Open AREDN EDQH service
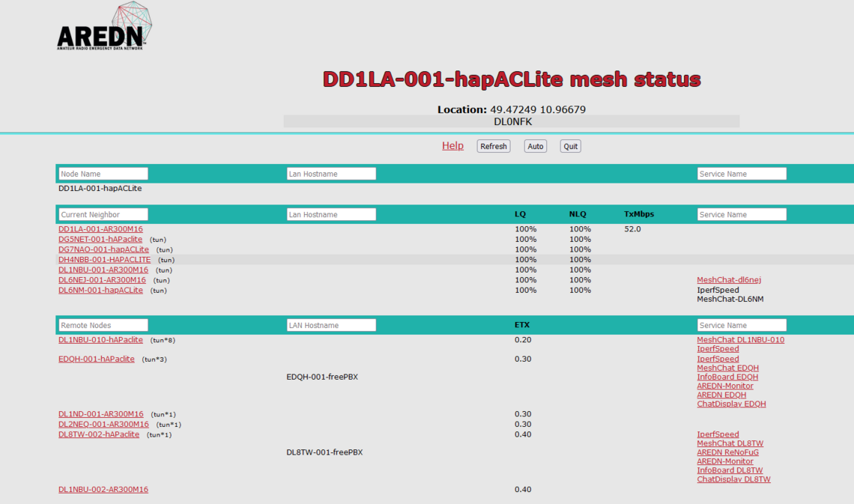854x504 pixels. (721, 395)
